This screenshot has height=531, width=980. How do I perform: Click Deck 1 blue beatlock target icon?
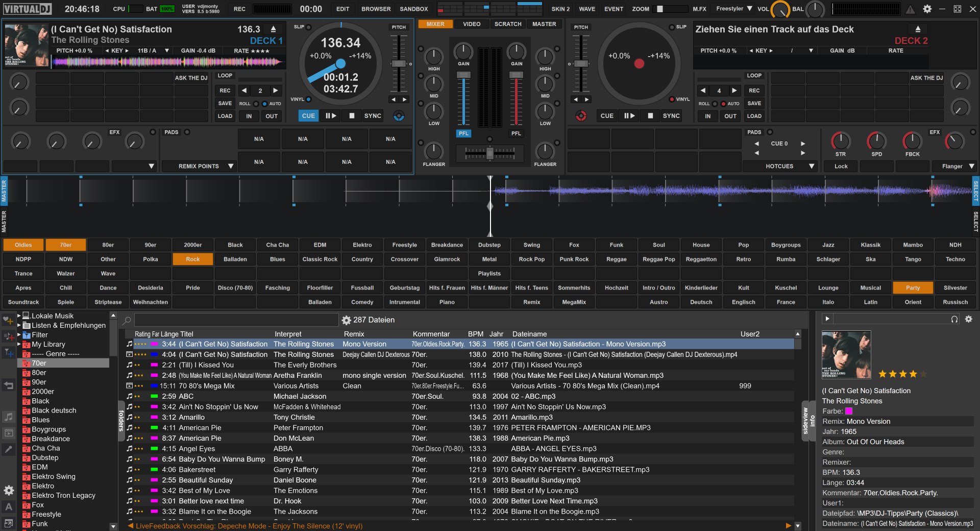coord(399,116)
